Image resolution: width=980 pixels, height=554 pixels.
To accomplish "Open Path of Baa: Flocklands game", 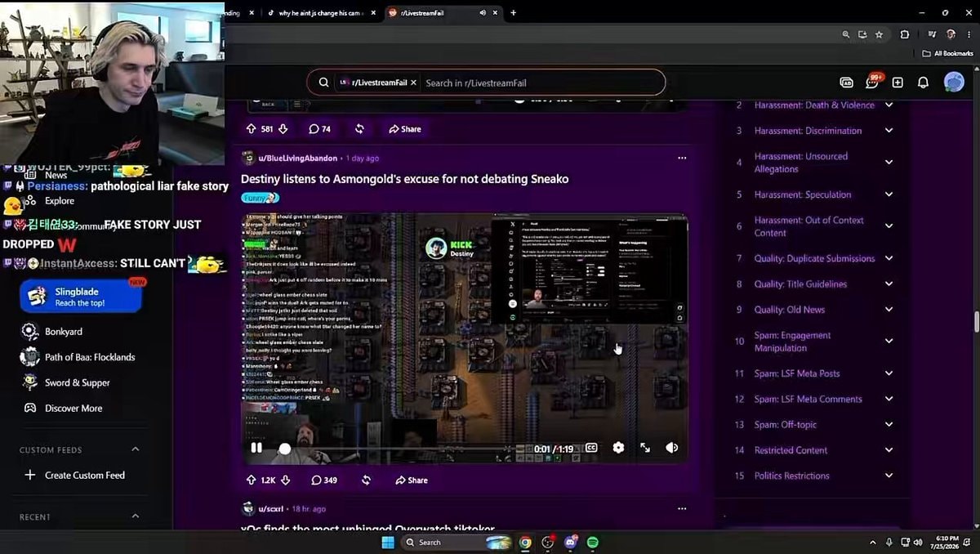I will [x=78, y=357].
